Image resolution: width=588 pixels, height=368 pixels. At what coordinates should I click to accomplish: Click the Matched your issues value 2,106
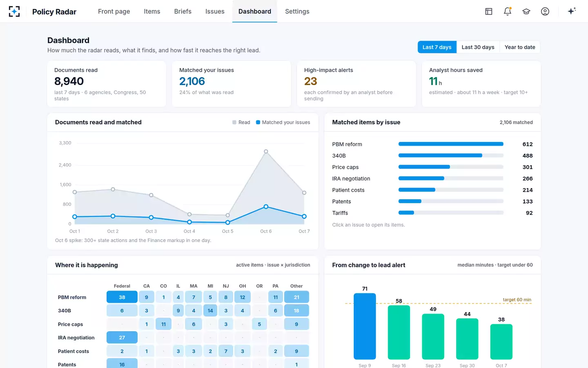point(192,81)
